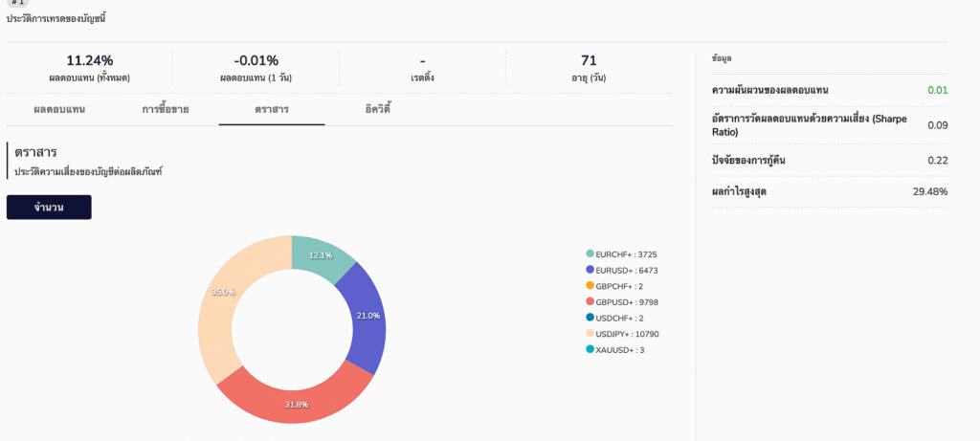Click the XAUUSD+ legend dot
The height and width of the screenshot is (441, 980).
click(x=590, y=350)
